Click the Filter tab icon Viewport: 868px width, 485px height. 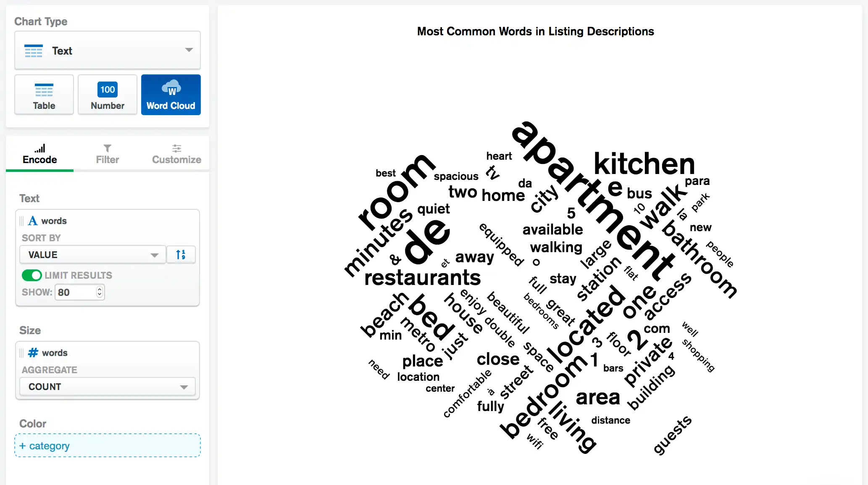[107, 148]
